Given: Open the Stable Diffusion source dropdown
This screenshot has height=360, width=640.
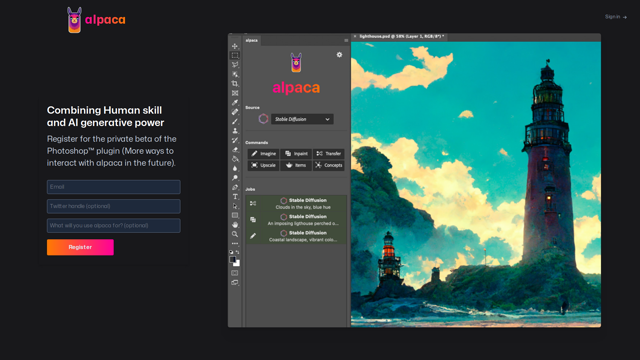Looking at the screenshot, I should coord(302,119).
